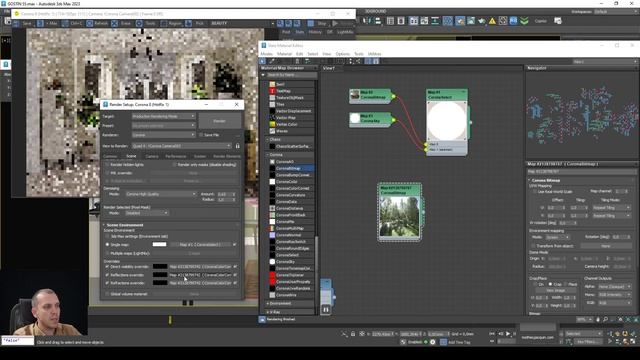Toggle Reflections override checkbox
Image resolution: width=640 pixels, height=360 pixels.
(107, 275)
